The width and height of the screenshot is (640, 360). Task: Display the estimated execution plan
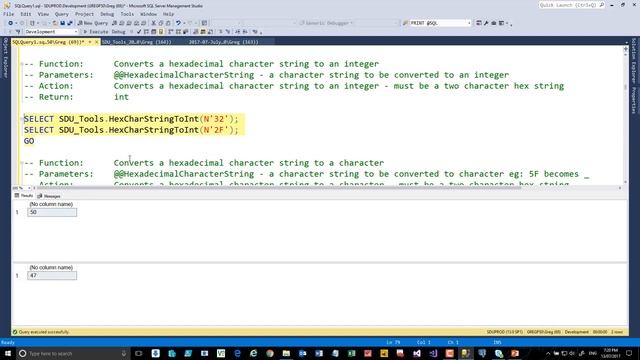pos(146,31)
